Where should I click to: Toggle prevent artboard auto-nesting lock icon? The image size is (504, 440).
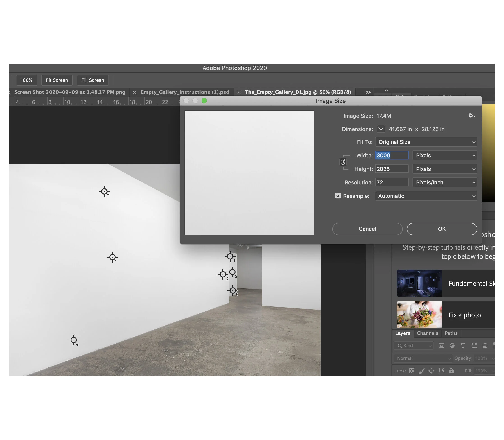tap(441, 371)
